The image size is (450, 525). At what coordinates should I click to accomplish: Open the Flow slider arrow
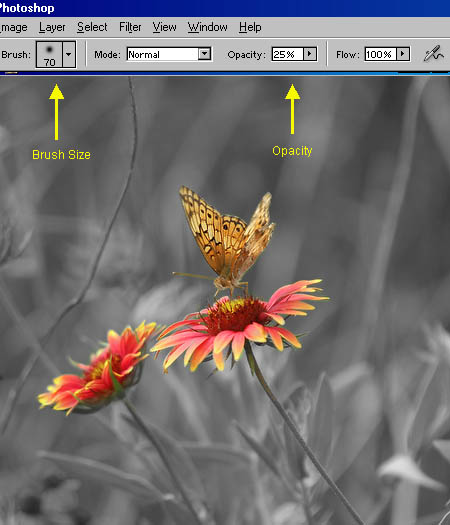[x=403, y=54]
